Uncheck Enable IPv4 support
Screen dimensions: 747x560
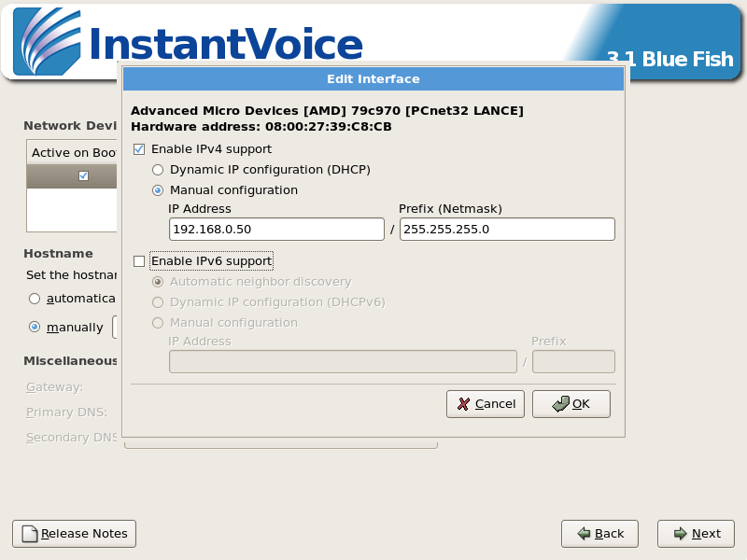140,149
